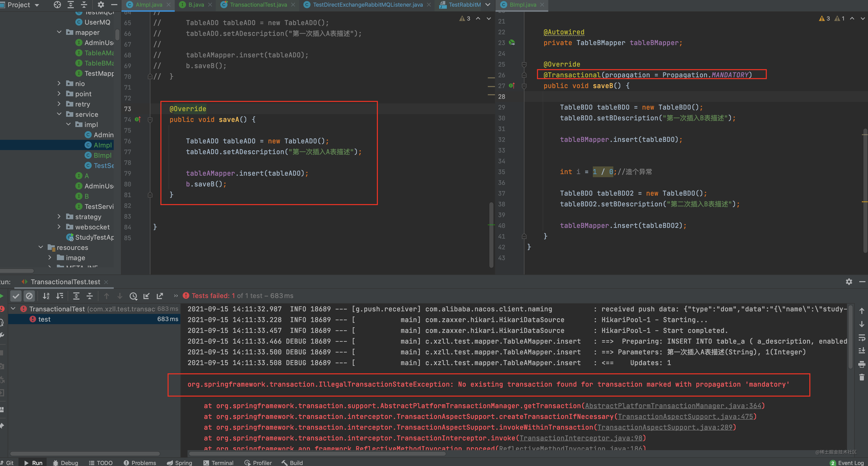Sort test results by duration

pos(60,296)
